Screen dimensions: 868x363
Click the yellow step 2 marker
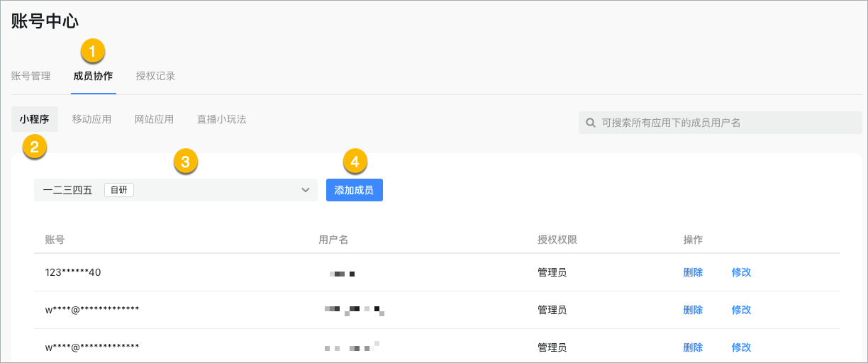[35, 147]
